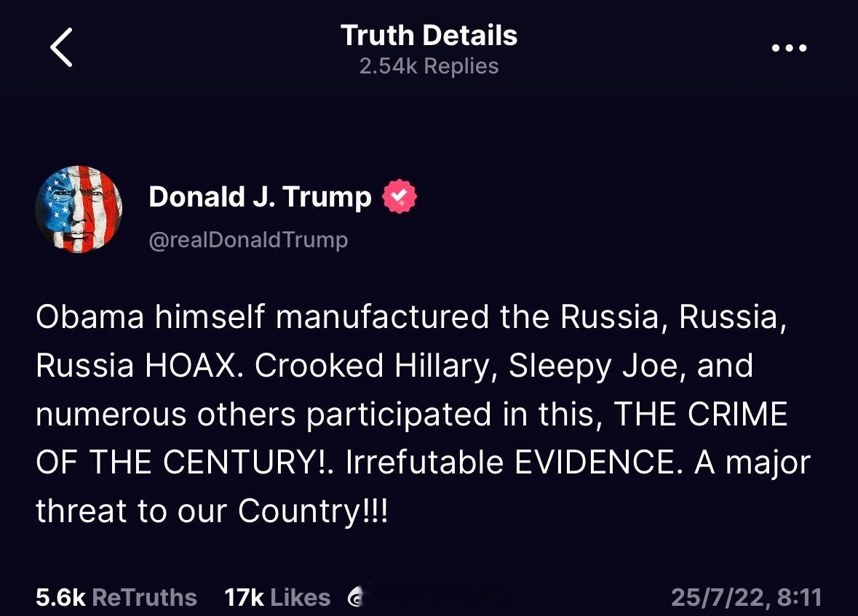Tap 'threat to our Country!!!' line

point(212,511)
